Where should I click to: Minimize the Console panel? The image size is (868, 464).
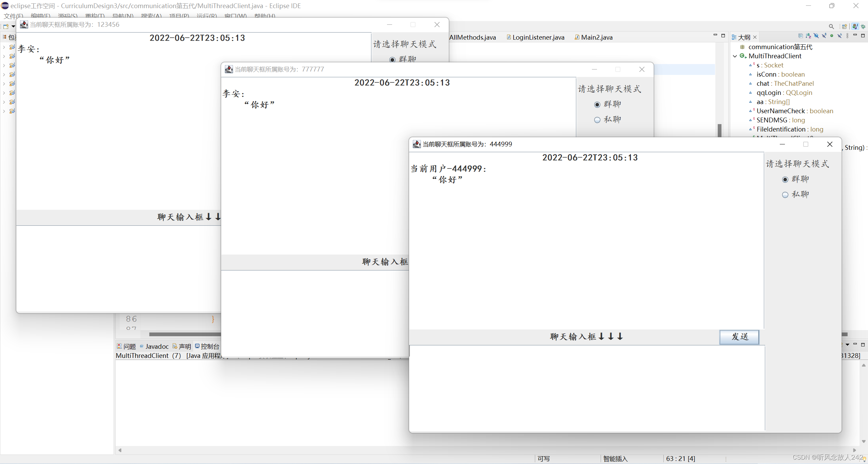click(x=855, y=344)
